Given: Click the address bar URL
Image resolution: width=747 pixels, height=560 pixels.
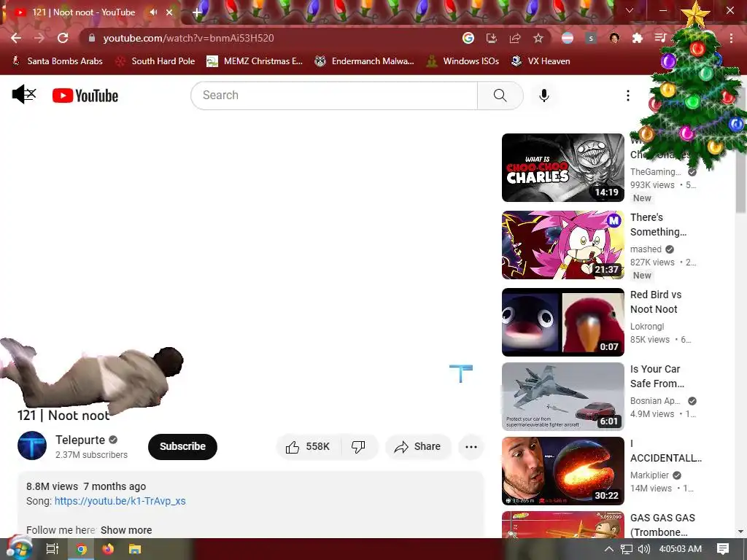Looking at the screenshot, I should click(189, 38).
